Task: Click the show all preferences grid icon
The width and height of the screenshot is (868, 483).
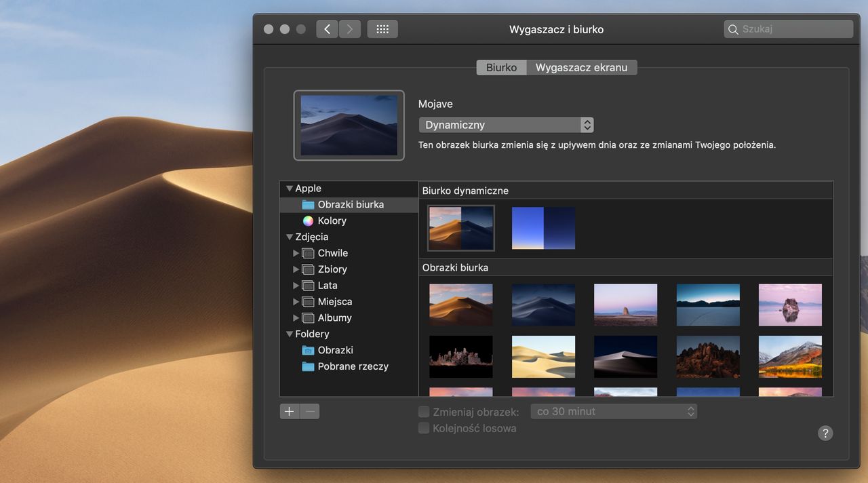Action: coord(382,29)
